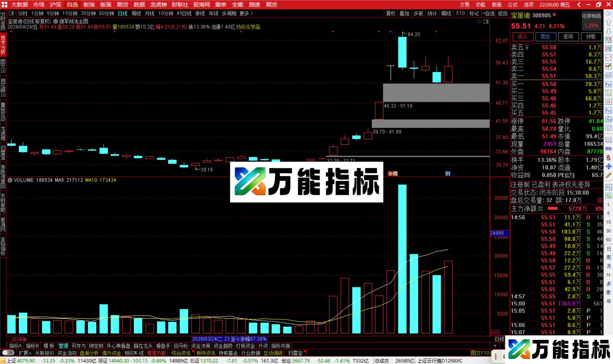Switch to the 指标B tab
This screenshot has width=613, height=364.
(32, 346)
